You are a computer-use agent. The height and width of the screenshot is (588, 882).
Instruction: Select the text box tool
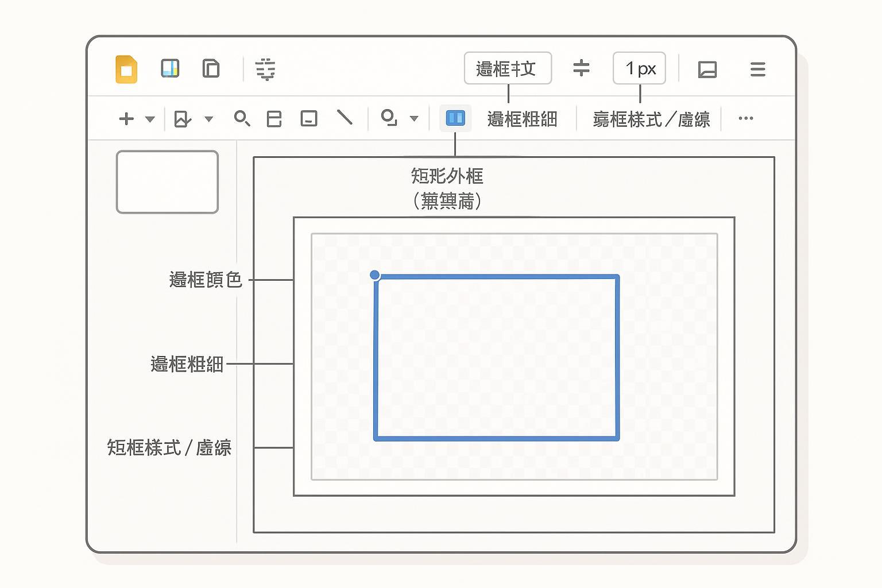pyautogui.click(x=309, y=118)
